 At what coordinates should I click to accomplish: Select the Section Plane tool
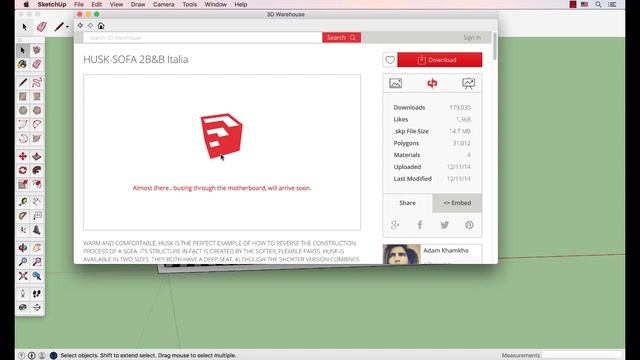click(37, 307)
